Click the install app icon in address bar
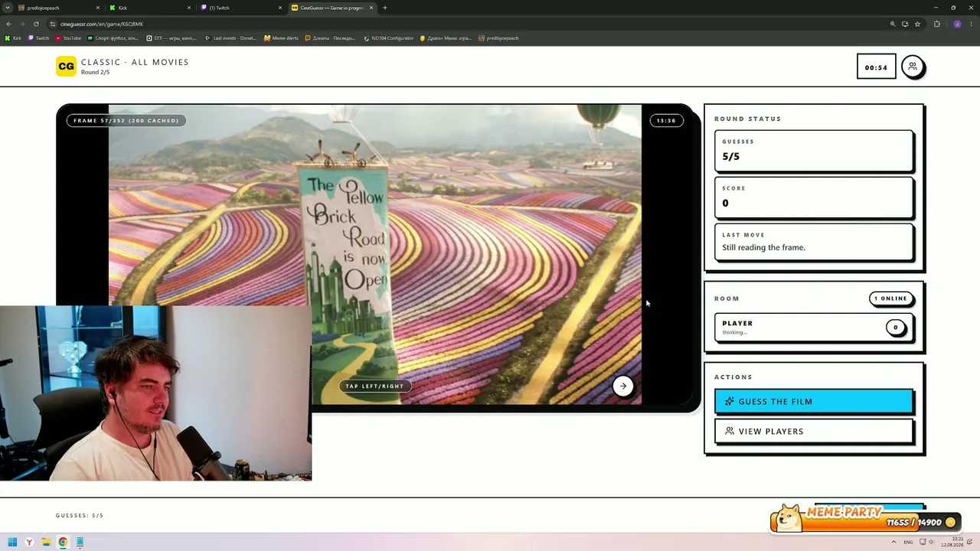The width and height of the screenshot is (980, 551). (905, 24)
